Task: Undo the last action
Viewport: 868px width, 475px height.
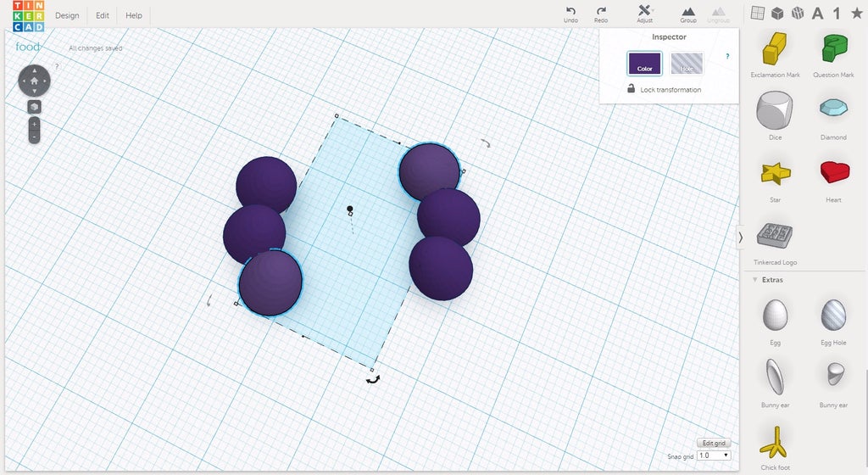Action: [570, 14]
